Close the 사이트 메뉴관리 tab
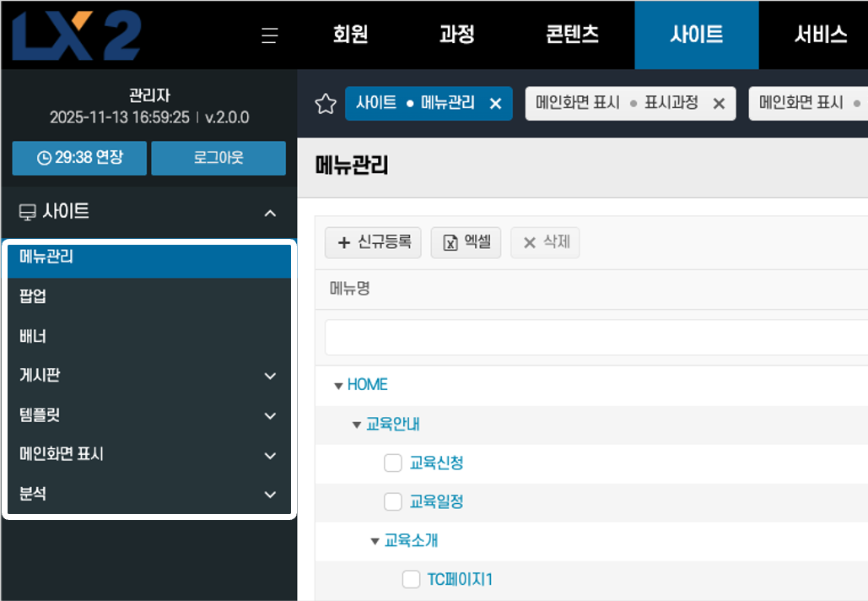868x601 pixels. [x=496, y=104]
